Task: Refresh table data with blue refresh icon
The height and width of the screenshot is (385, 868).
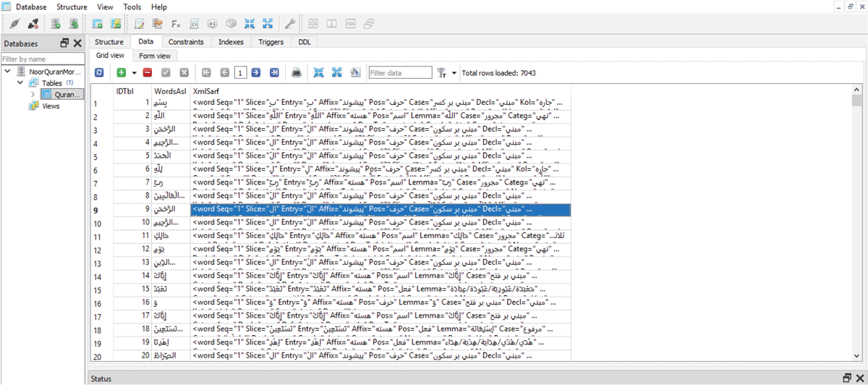Action: tap(99, 72)
